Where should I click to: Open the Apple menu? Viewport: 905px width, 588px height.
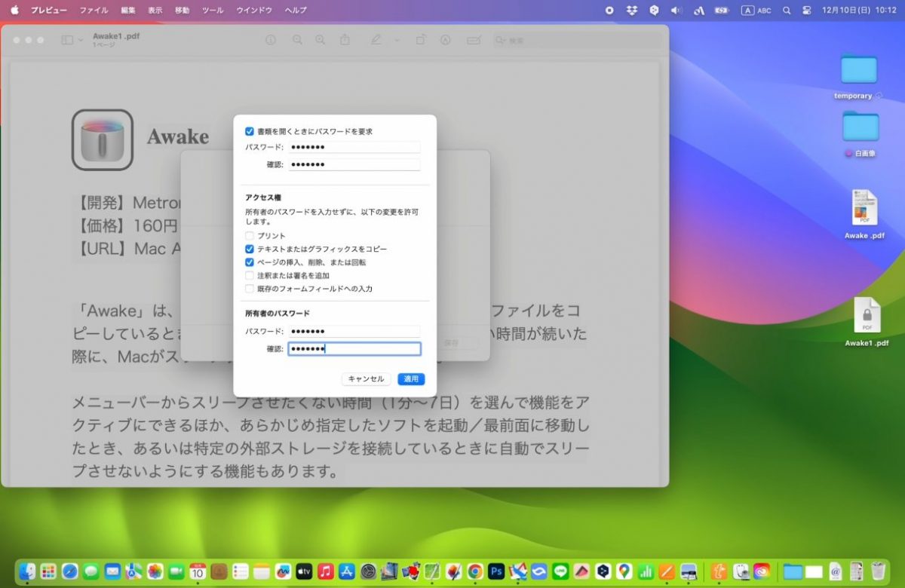[14, 11]
